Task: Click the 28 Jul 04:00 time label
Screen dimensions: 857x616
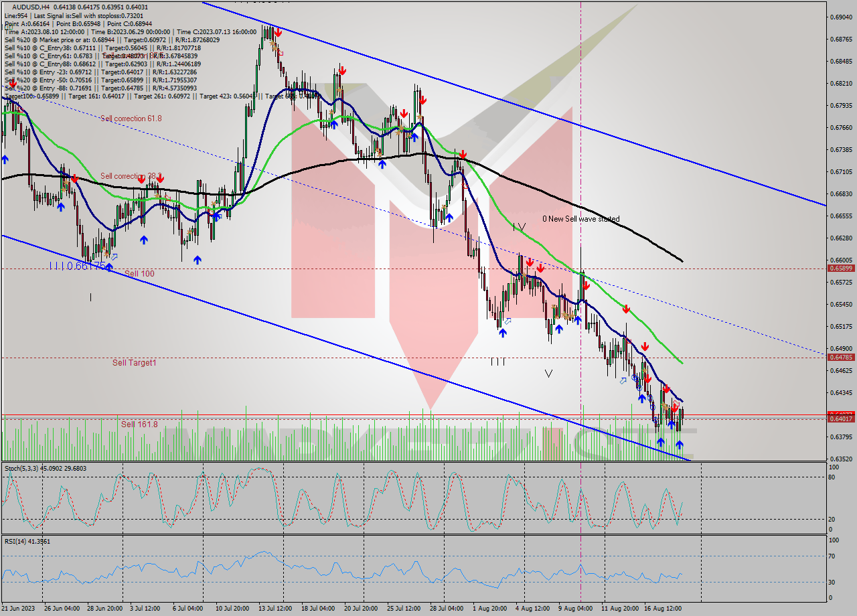Action: click(x=446, y=609)
